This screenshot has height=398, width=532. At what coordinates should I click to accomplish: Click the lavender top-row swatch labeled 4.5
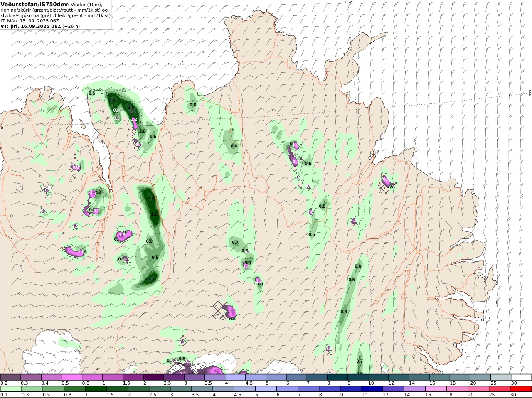tap(256, 377)
